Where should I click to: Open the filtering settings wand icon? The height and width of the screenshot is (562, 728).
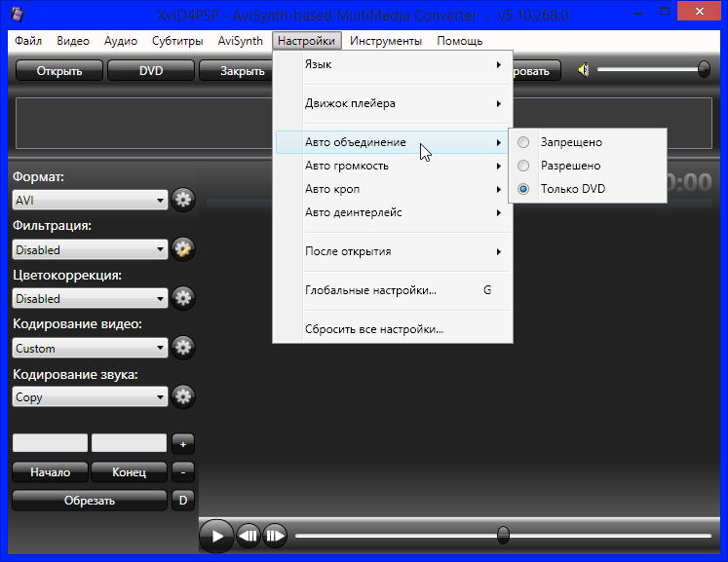click(183, 249)
